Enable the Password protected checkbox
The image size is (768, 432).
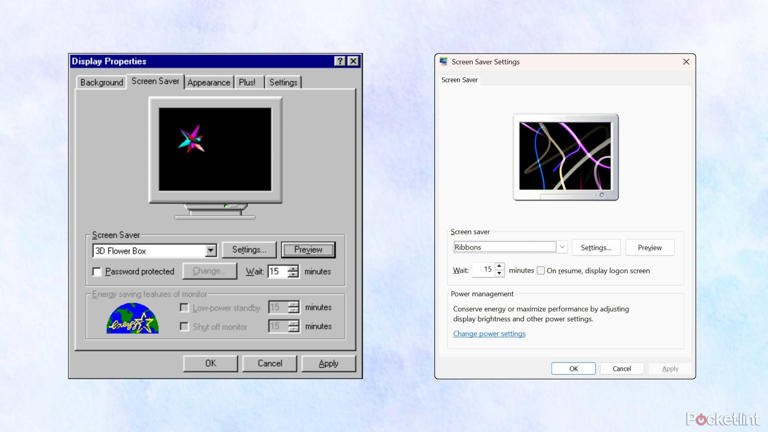[97, 272]
